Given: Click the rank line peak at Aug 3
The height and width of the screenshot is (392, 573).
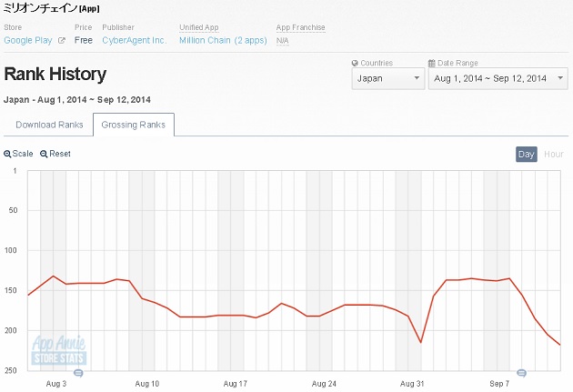Looking at the screenshot, I should click(x=54, y=276).
